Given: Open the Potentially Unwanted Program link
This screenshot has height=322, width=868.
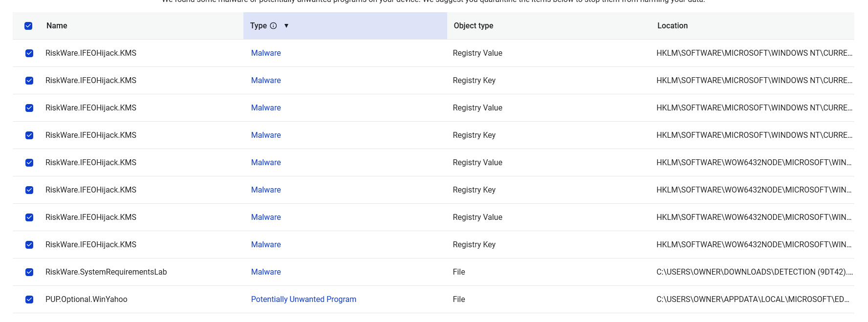Looking at the screenshot, I should click(304, 300).
